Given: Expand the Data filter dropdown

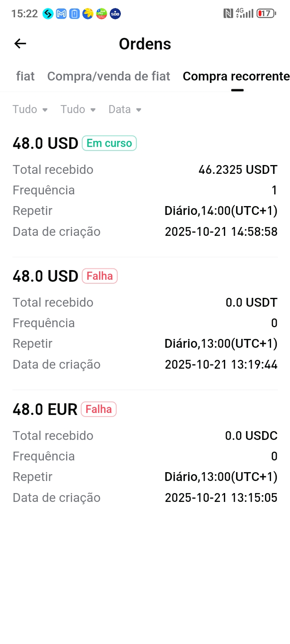Looking at the screenshot, I should pyautogui.click(x=125, y=109).
